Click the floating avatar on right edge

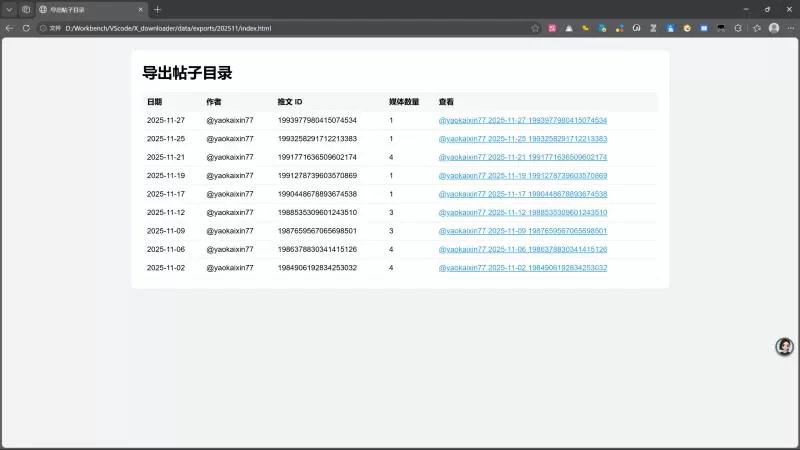(x=785, y=346)
